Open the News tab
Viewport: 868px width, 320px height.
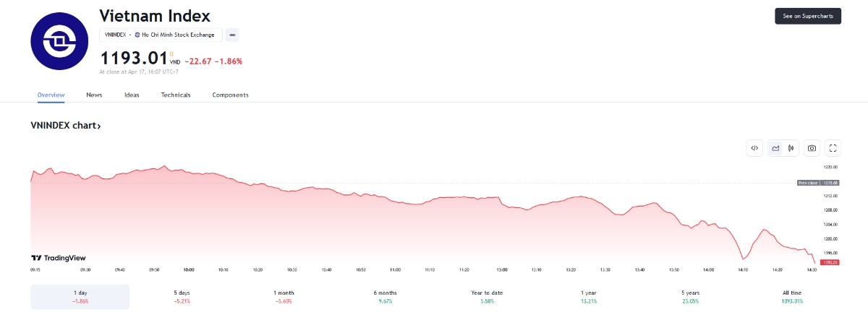pos(94,95)
